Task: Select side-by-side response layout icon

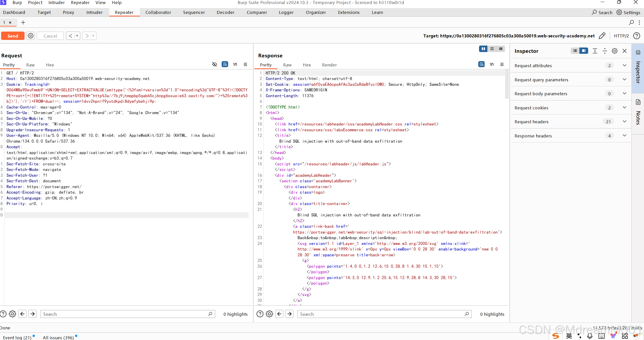Action: [x=483, y=49]
